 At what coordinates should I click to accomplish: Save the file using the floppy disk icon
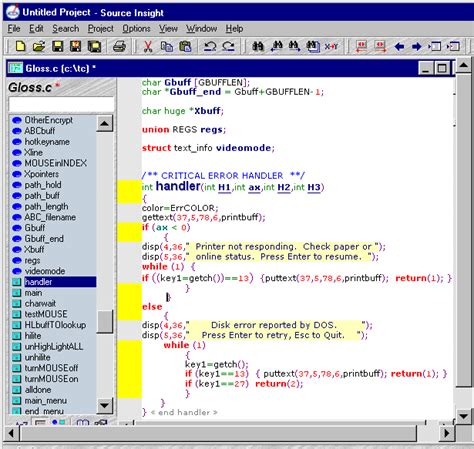[x=57, y=46]
